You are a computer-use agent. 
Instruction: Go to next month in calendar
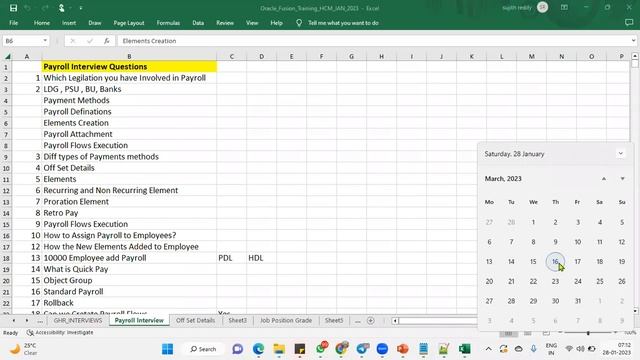click(x=622, y=179)
